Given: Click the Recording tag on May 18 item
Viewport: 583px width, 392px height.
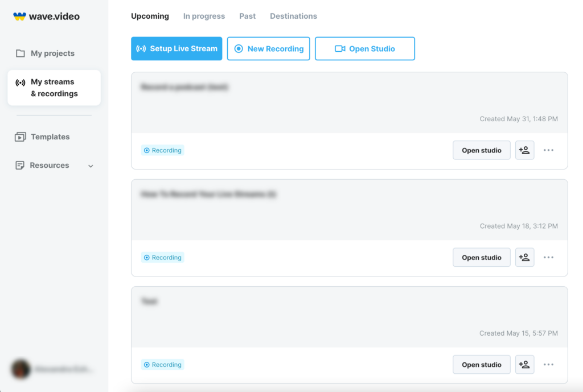Looking at the screenshot, I should (x=163, y=258).
